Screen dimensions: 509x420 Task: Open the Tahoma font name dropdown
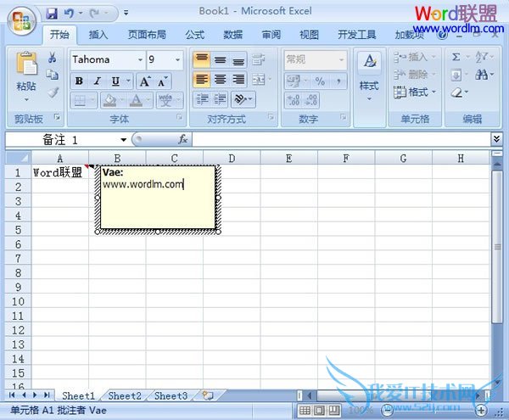[x=140, y=59]
